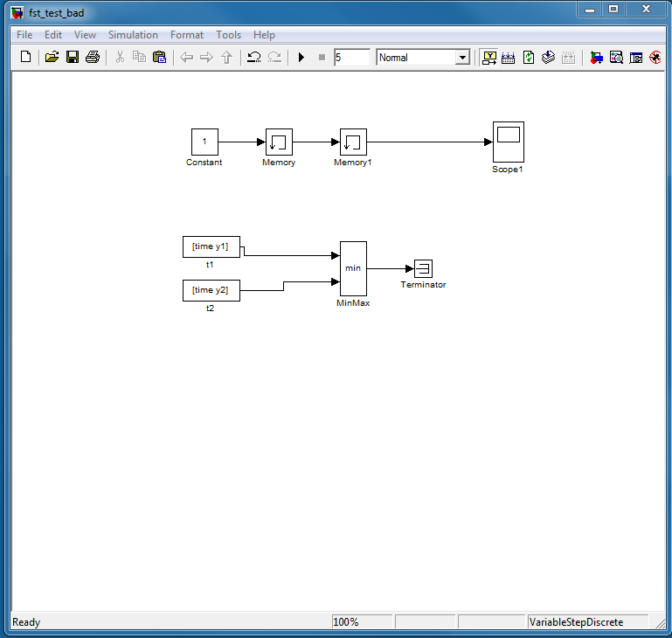Select the Constant block
The height and width of the screenshot is (638, 672).
[x=204, y=142]
